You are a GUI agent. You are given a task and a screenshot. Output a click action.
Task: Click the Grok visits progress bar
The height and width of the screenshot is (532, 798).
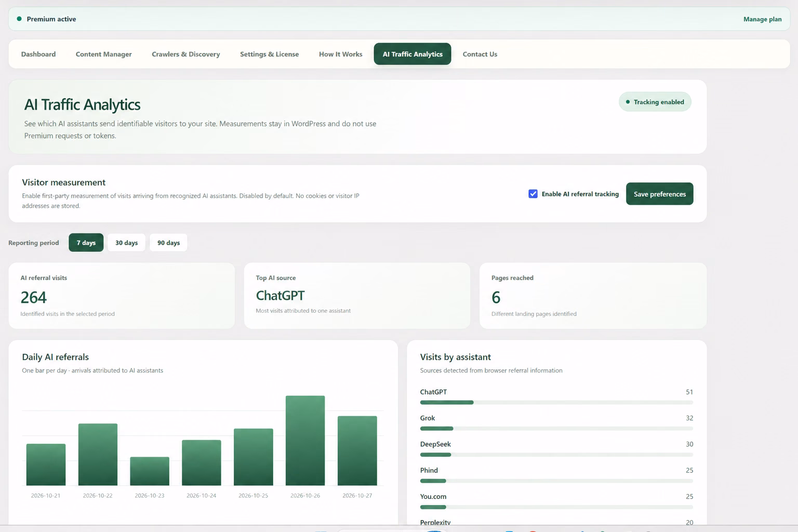[556, 429]
